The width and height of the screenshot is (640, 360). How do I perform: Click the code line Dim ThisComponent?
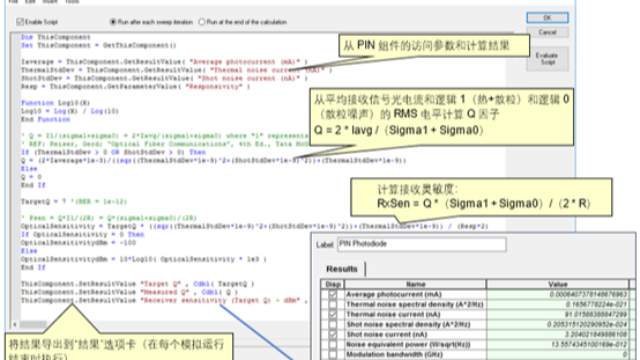click(56, 37)
